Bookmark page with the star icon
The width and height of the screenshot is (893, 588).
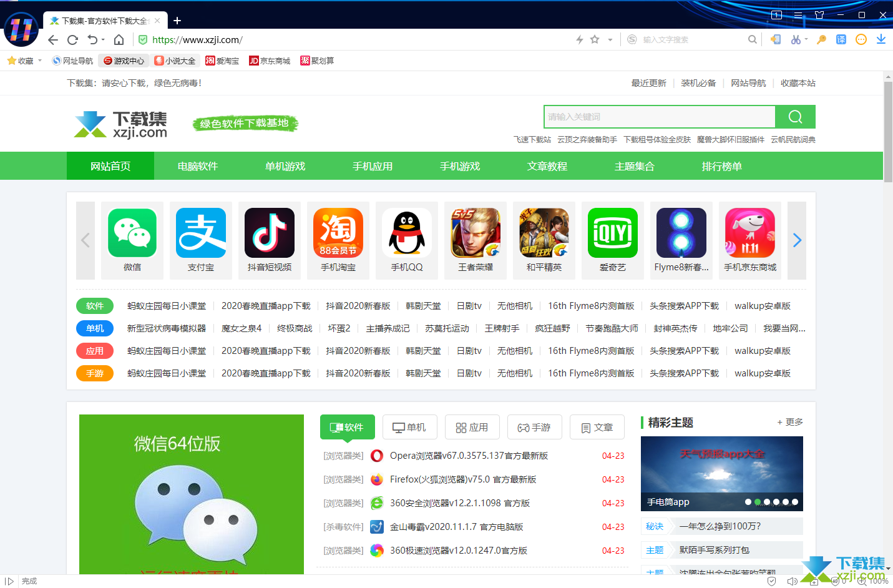[595, 39]
